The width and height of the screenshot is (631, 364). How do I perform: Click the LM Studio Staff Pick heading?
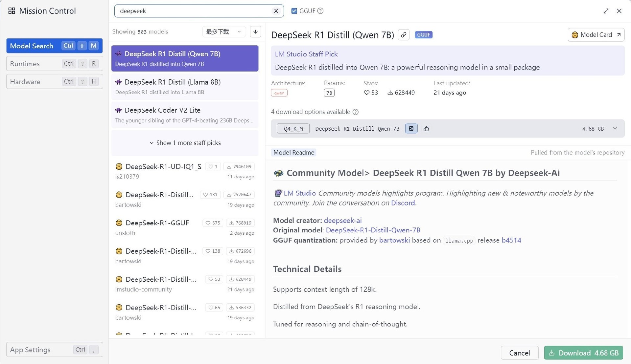[306, 54]
